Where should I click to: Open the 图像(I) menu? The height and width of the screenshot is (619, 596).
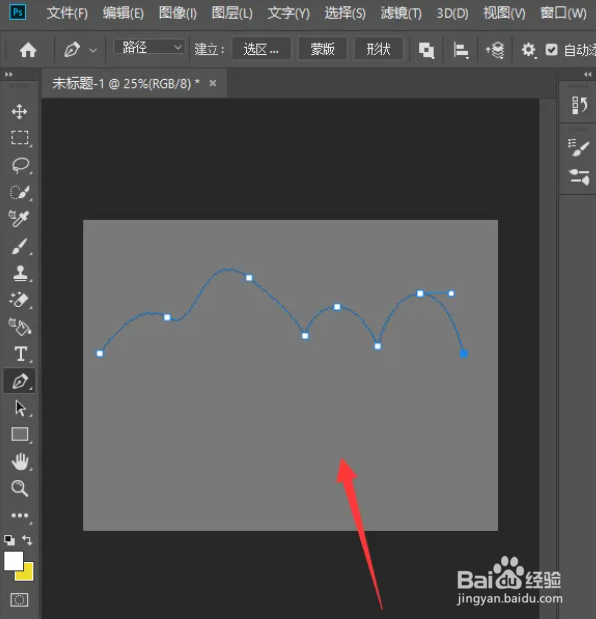pos(178,13)
